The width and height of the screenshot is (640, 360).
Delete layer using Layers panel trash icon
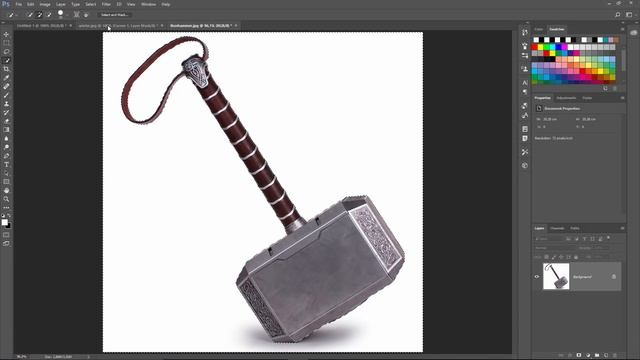[615, 356]
